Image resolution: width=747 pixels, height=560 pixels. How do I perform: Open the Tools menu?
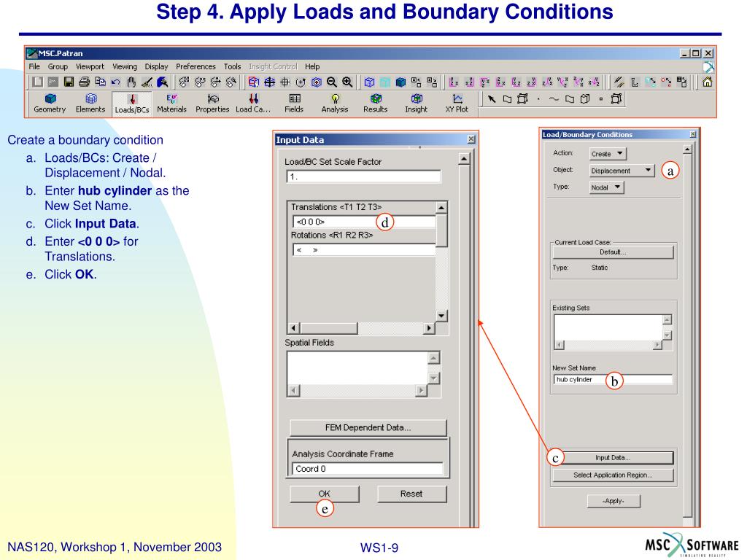pyautogui.click(x=233, y=66)
